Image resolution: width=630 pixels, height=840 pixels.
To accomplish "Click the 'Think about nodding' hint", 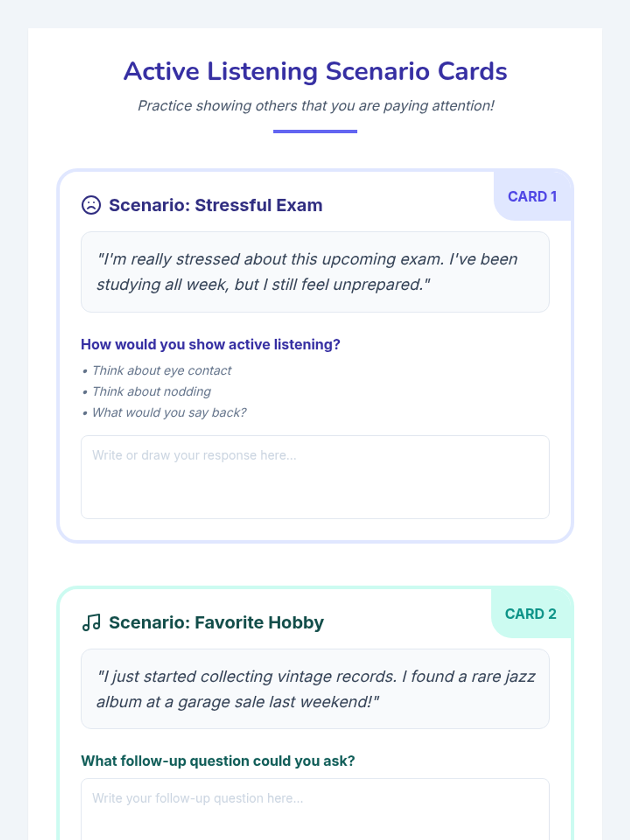I will pyautogui.click(x=152, y=392).
